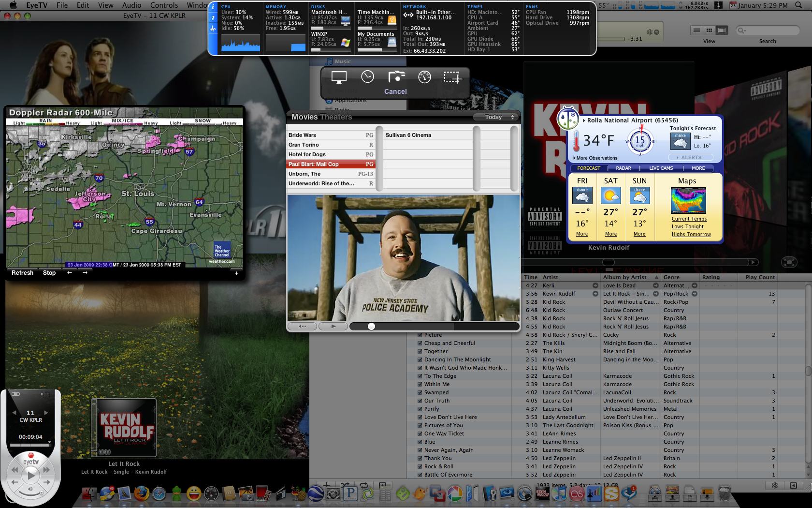Uncheck the song "Dancing In The Moonlight"
812x508 pixels.
pos(420,359)
